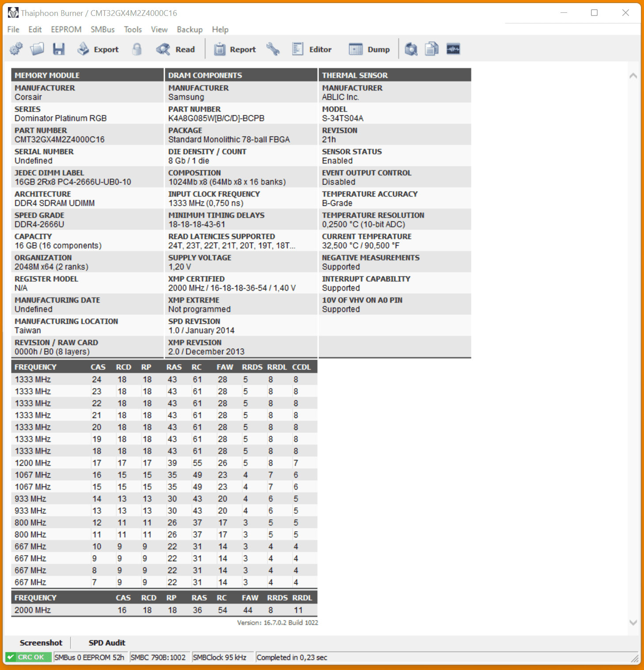Open the Report view
This screenshot has height=670, width=644.
(x=235, y=49)
